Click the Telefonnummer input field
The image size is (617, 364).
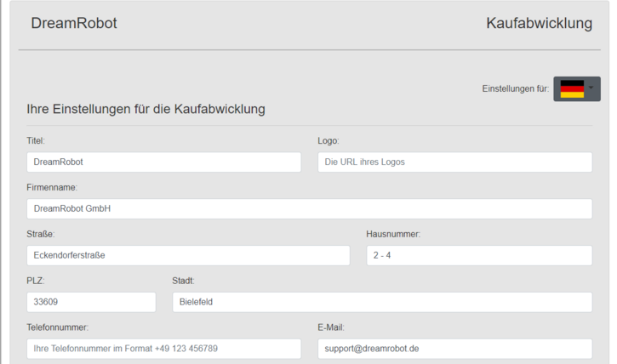coord(163,349)
